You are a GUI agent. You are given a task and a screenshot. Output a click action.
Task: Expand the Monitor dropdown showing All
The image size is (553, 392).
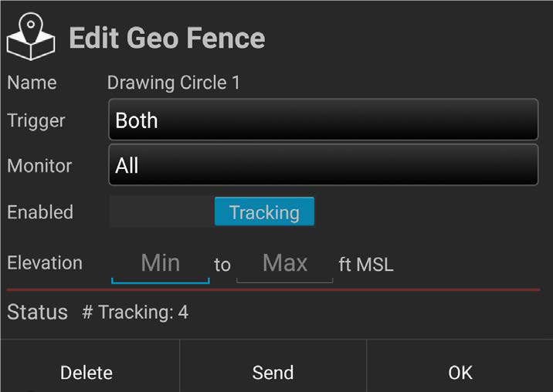[x=323, y=165]
